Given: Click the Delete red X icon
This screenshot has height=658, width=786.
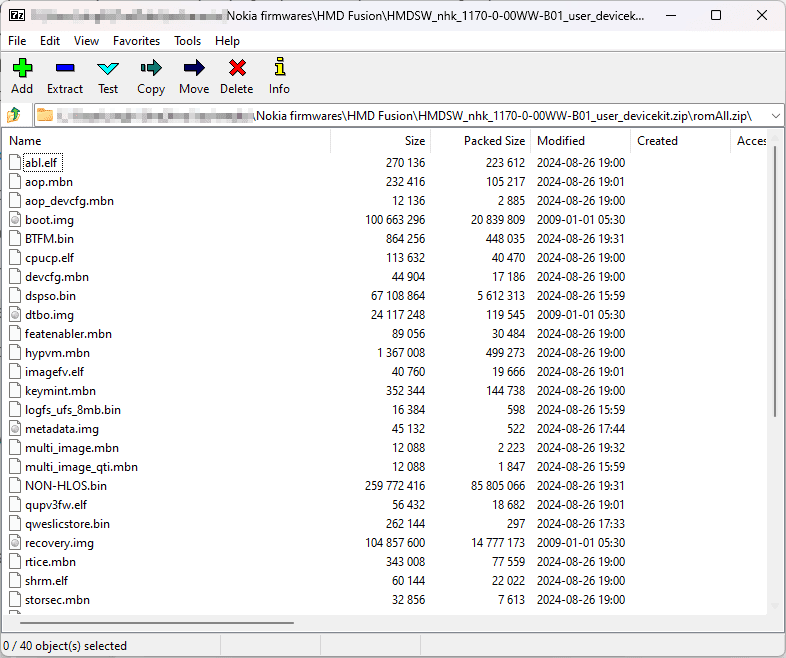Looking at the screenshot, I should pos(237,68).
